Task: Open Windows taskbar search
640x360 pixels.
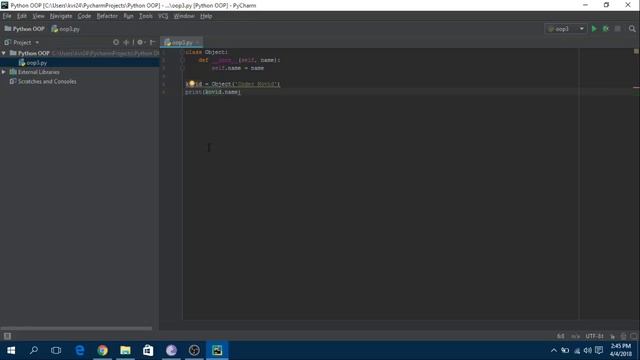Action: click(34, 350)
